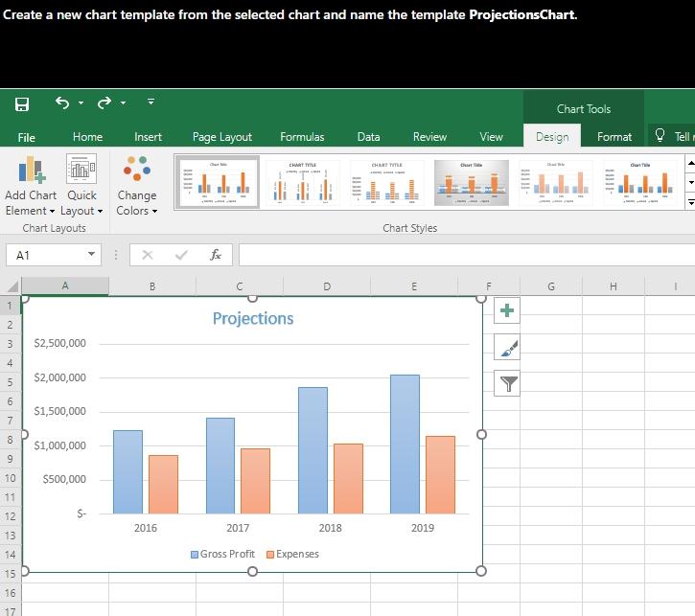Click the Save icon in quick access toolbar

tap(22, 103)
